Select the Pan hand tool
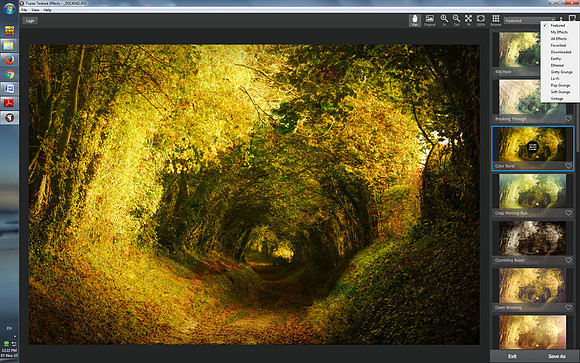The width and height of the screenshot is (580, 363). click(x=415, y=20)
